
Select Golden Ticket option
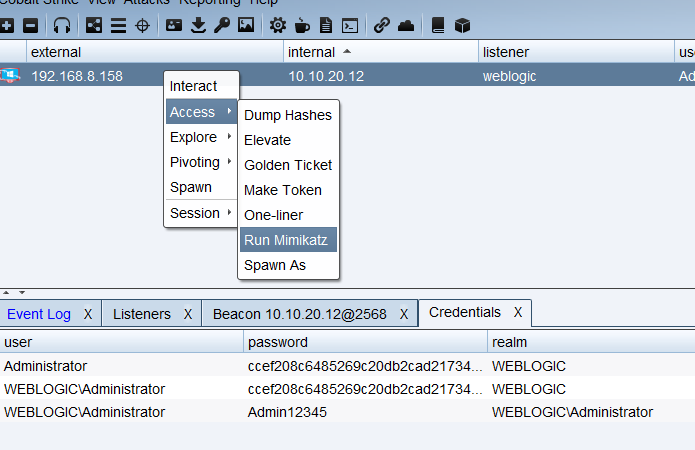coord(288,165)
